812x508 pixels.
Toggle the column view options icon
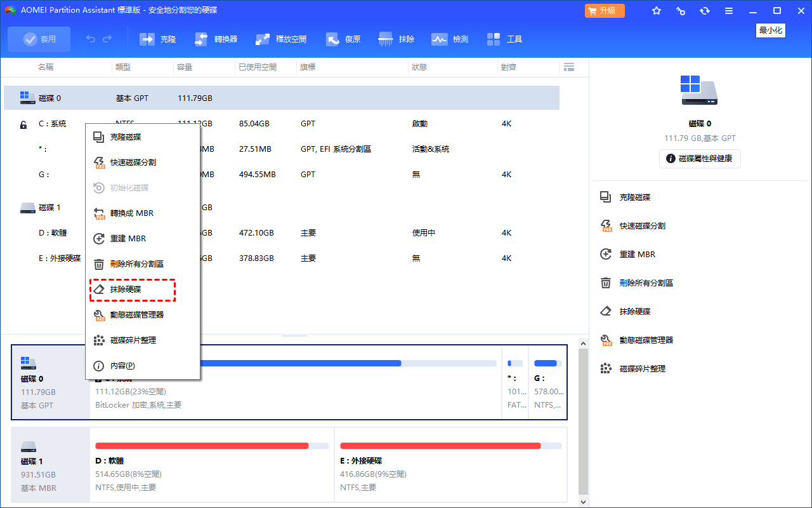[x=568, y=67]
